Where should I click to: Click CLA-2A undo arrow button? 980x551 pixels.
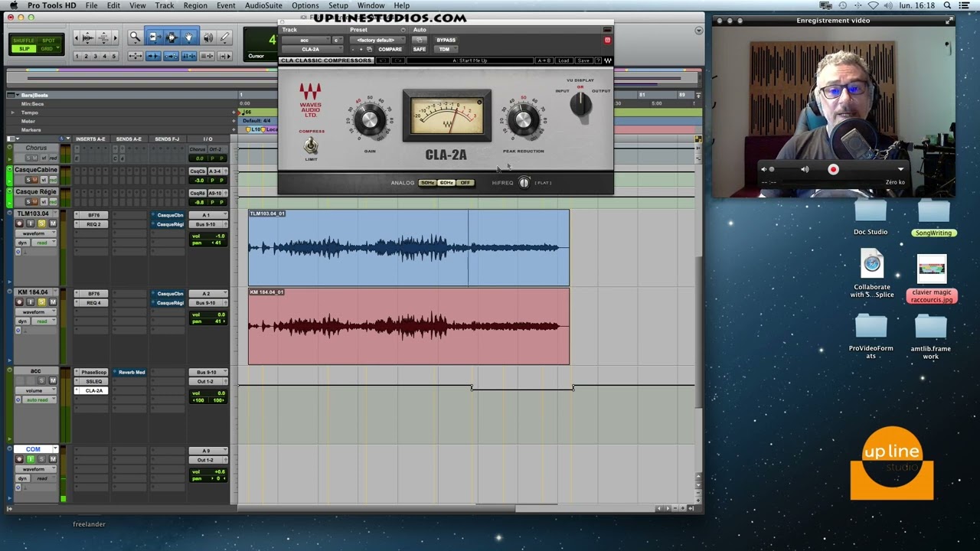coord(383,60)
